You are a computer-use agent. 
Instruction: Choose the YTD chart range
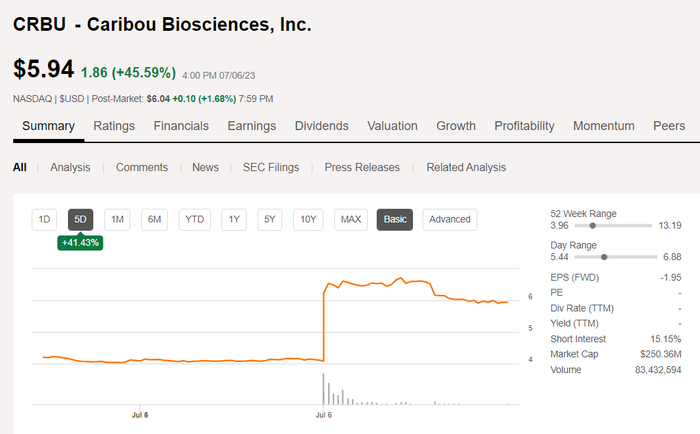[195, 219]
